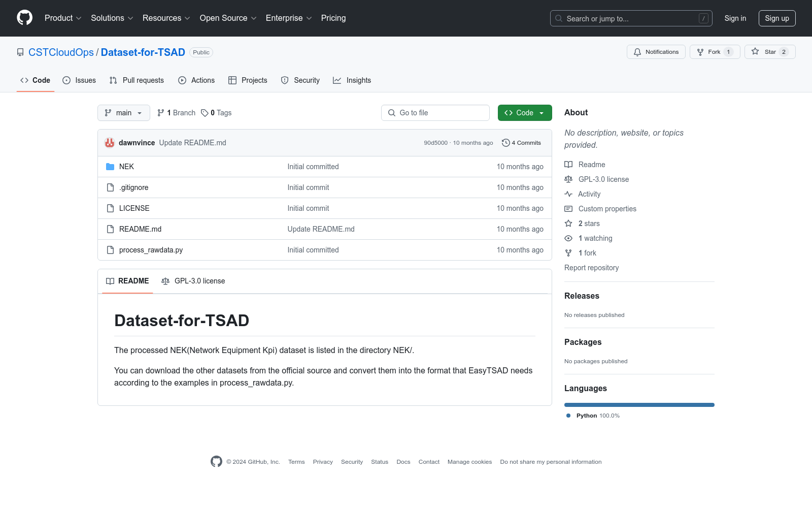Image resolution: width=812 pixels, height=508 pixels.
Task: Fork the repository using the Fork button
Action: (715, 52)
